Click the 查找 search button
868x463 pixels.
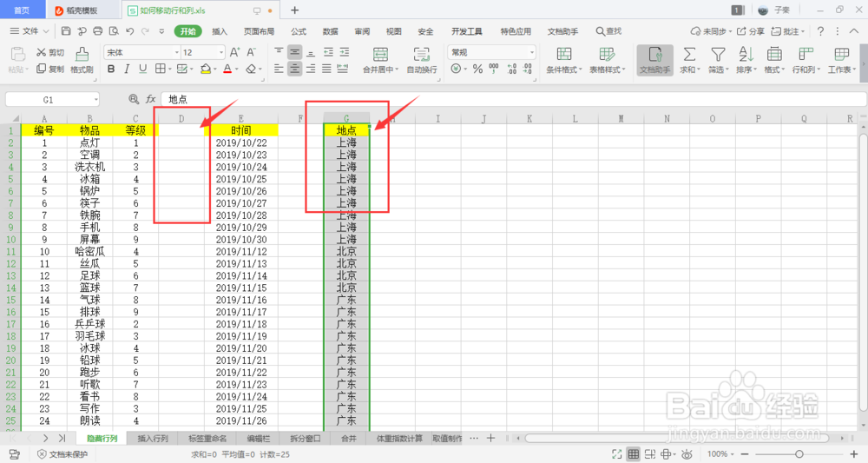tap(608, 31)
